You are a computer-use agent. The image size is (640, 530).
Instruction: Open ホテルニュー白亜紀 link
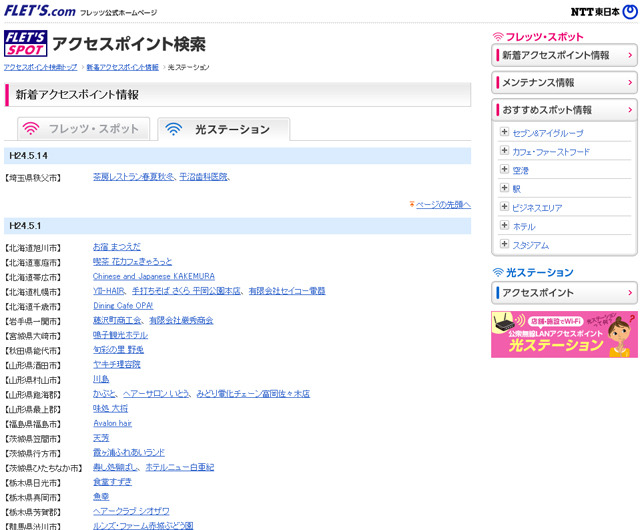pyautogui.click(x=180, y=467)
